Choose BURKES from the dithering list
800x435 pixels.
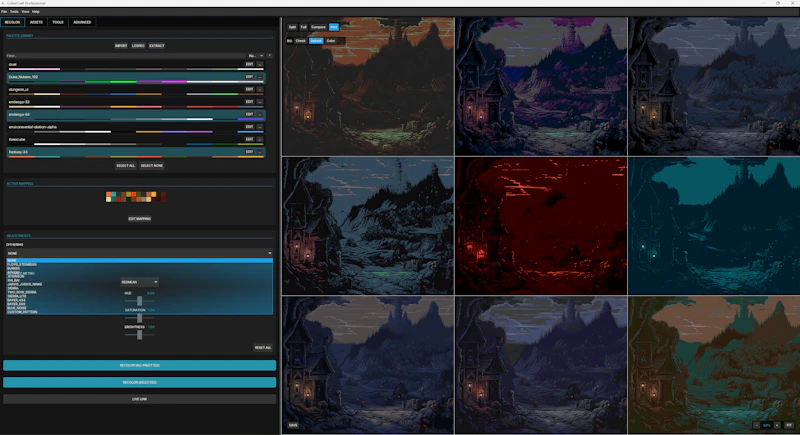[x=139, y=268]
